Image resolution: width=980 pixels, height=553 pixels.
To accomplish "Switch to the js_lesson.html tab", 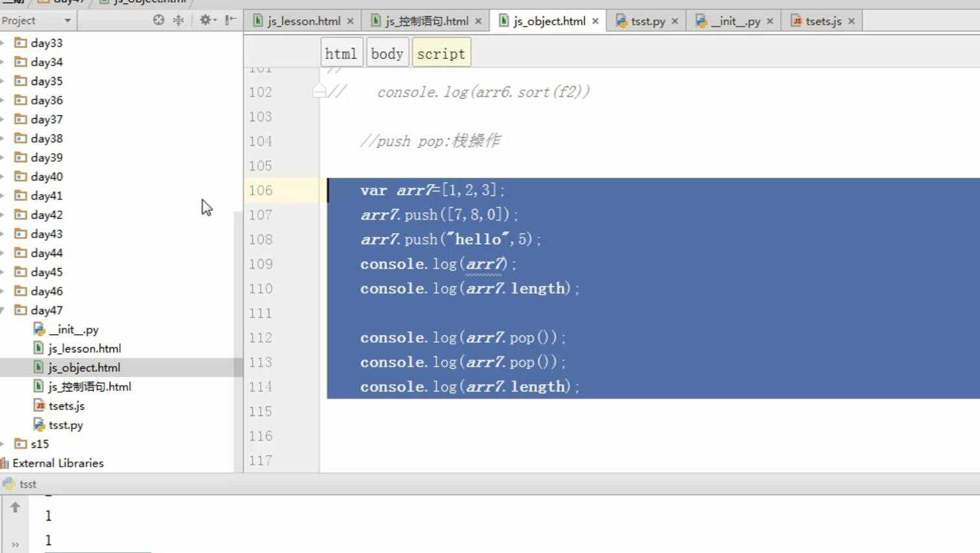I will tap(304, 21).
